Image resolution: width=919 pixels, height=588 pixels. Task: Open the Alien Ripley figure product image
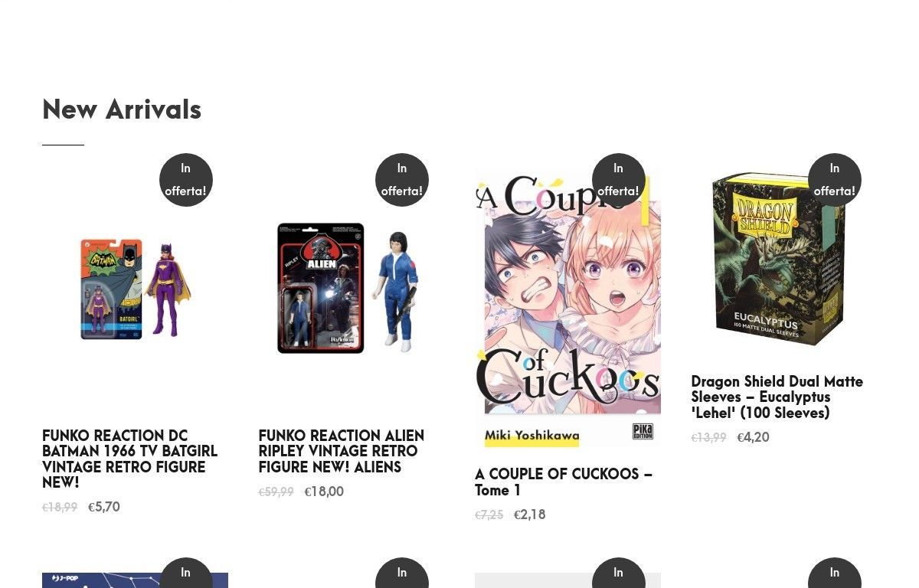(x=352, y=289)
